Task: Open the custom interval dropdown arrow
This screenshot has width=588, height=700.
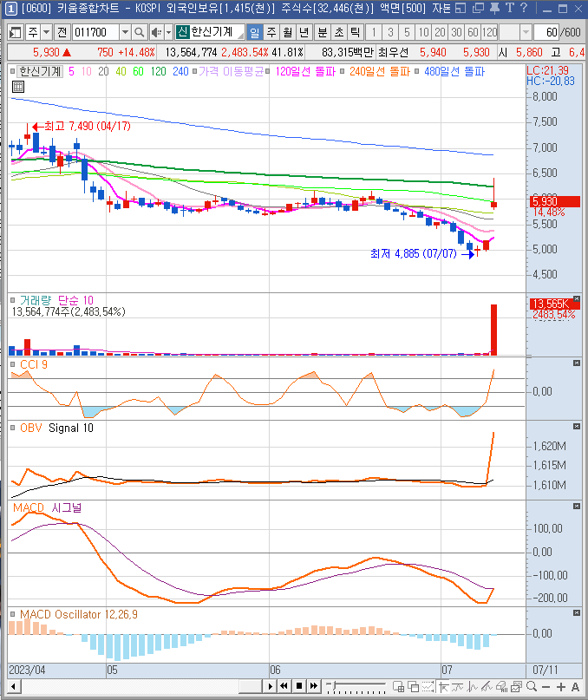Action: (x=526, y=32)
